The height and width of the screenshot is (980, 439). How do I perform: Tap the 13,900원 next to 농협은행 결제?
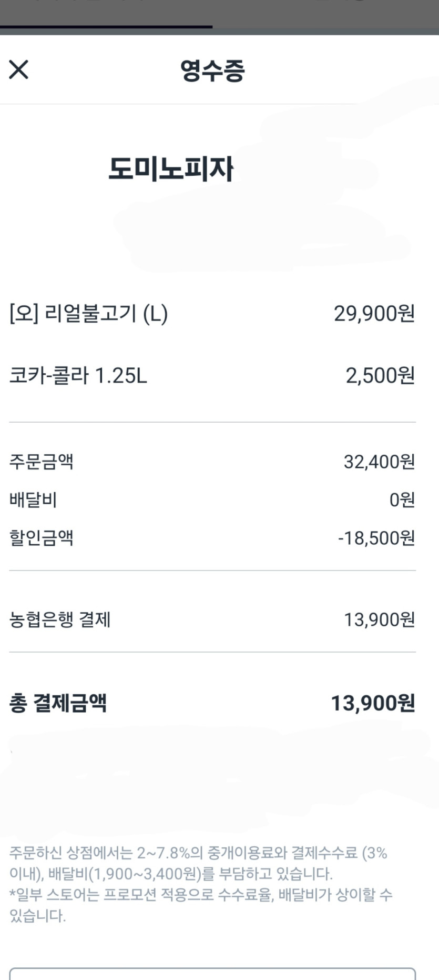pyautogui.click(x=379, y=619)
